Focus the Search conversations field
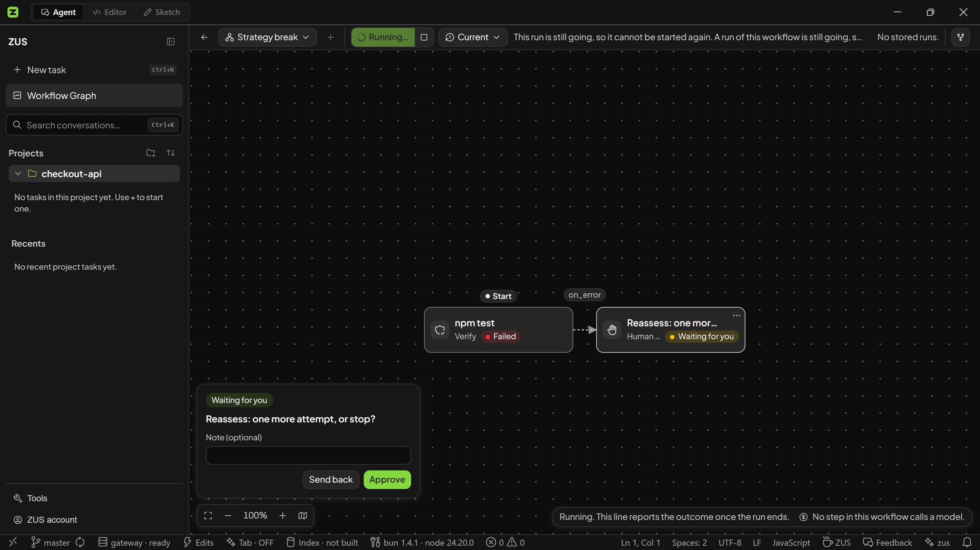980x550 pixels. pyautogui.click(x=94, y=125)
